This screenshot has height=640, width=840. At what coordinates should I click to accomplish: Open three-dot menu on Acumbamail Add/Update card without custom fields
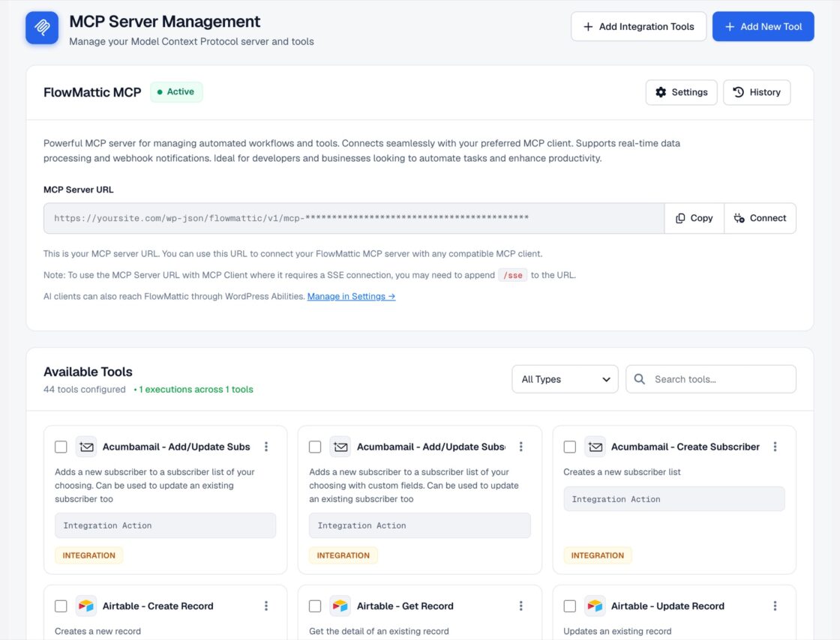tap(266, 447)
